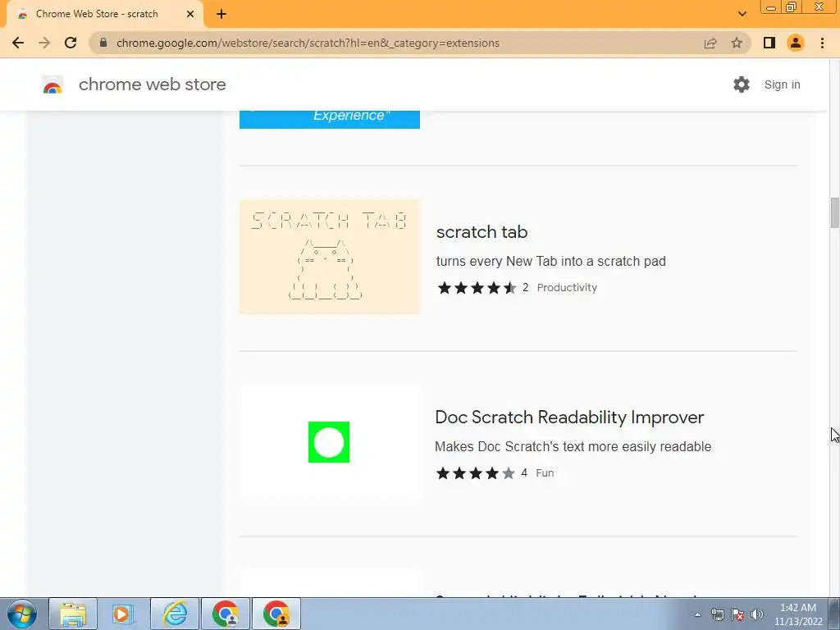
Task: Close the Chrome Web Store - scratch tab
Action: (x=190, y=14)
